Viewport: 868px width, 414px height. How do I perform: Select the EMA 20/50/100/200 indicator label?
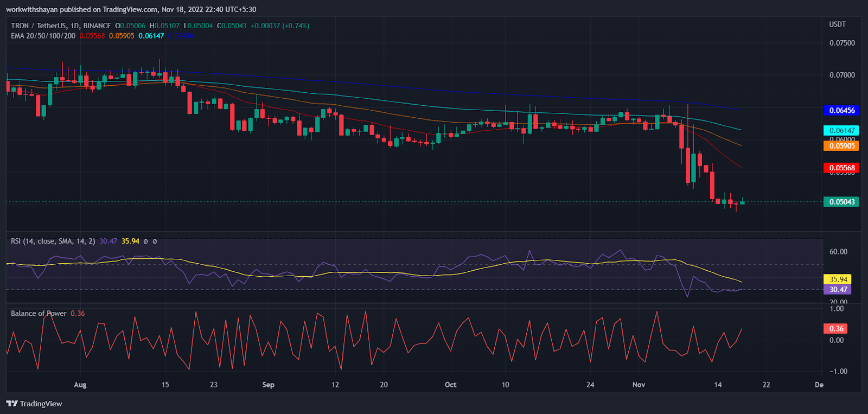point(43,36)
